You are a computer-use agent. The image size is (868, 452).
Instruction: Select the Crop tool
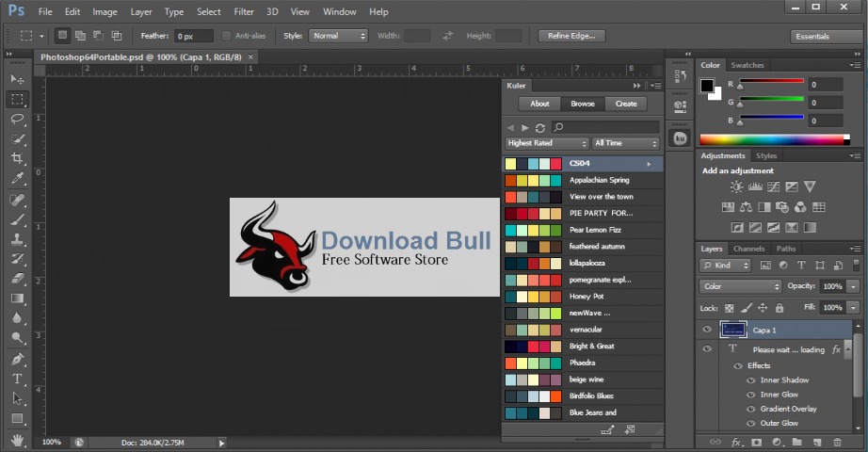coord(17,158)
